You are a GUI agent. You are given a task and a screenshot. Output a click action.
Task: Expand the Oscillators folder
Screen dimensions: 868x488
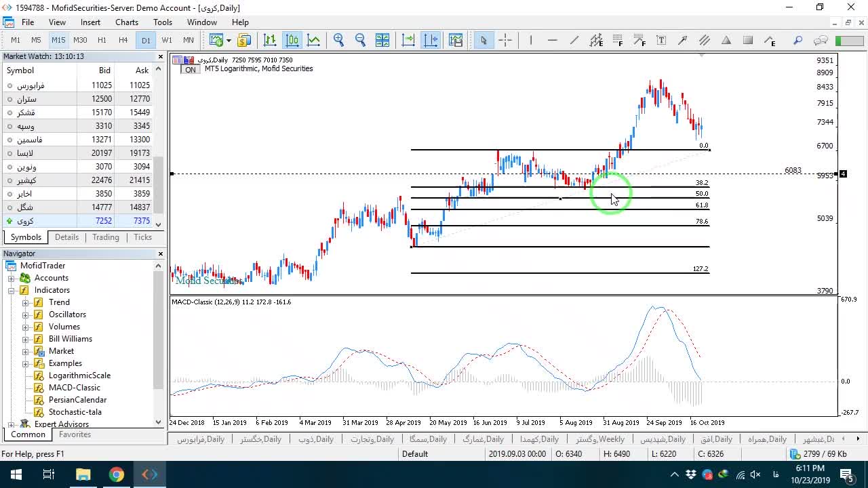26,314
